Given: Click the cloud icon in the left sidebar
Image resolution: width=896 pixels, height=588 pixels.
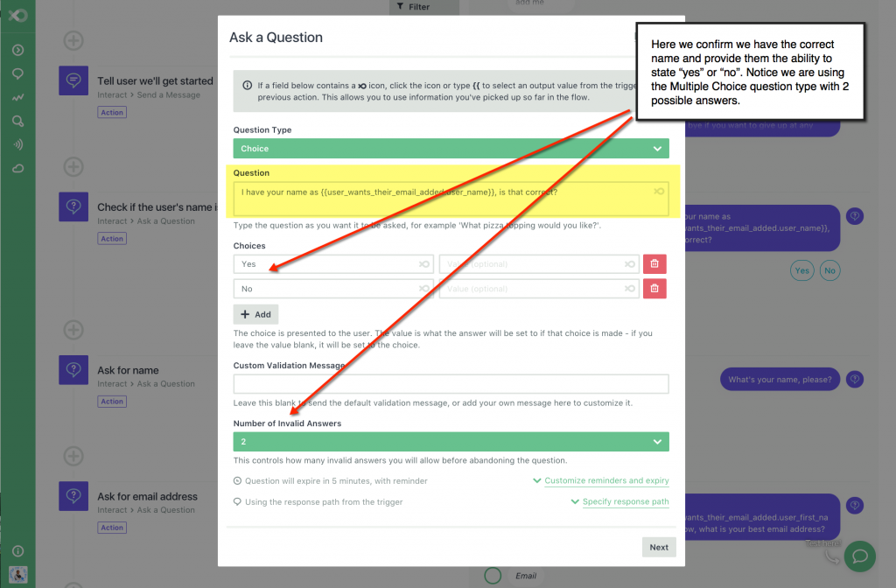Looking at the screenshot, I should (x=17, y=168).
